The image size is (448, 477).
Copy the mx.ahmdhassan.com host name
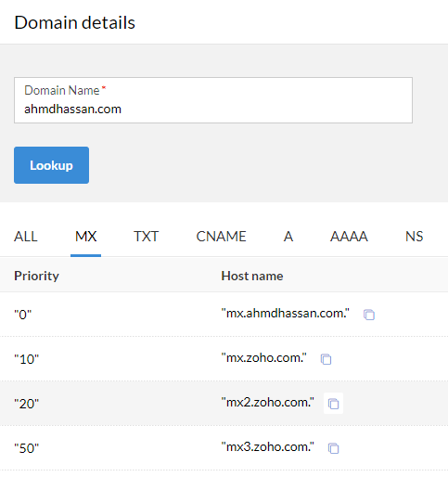pyautogui.click(x=369, y=315)
